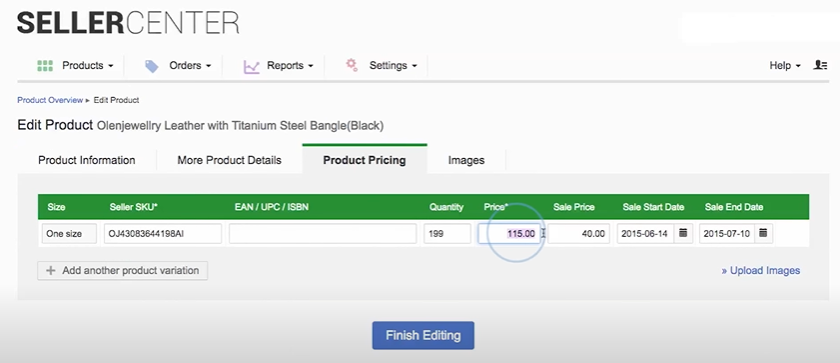Open the user account icon menu
This screenshot has width=840, height=363.
coord(820,65)
